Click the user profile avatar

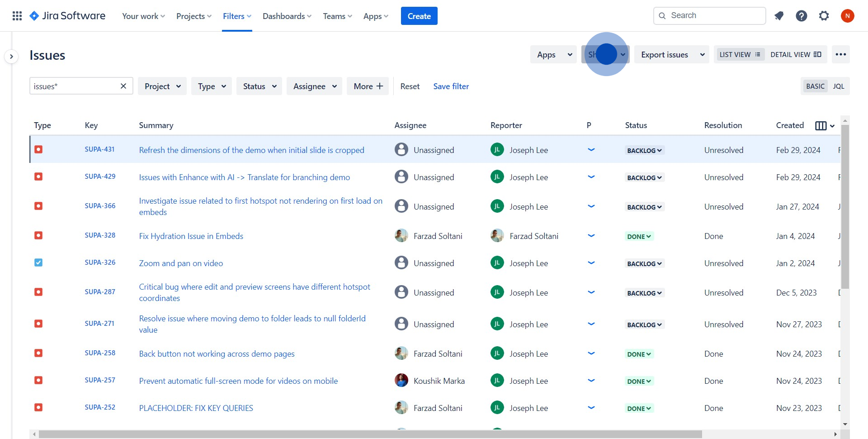pos(847,16)
